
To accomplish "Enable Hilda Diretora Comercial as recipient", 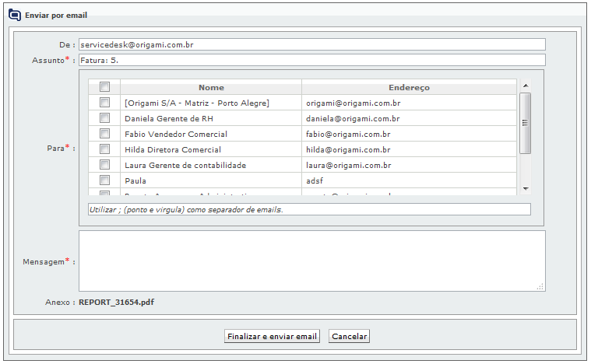I will tap(104, 149).
